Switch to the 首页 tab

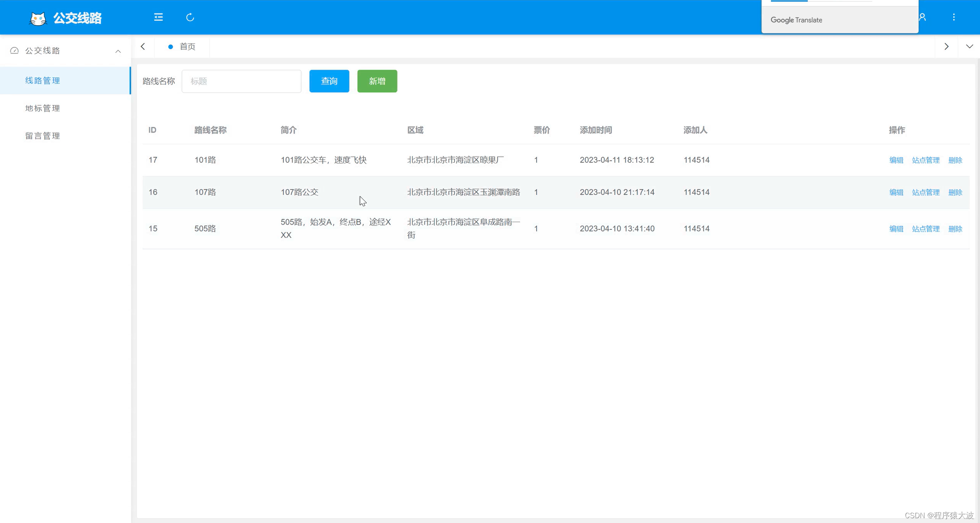coord(187,47)
